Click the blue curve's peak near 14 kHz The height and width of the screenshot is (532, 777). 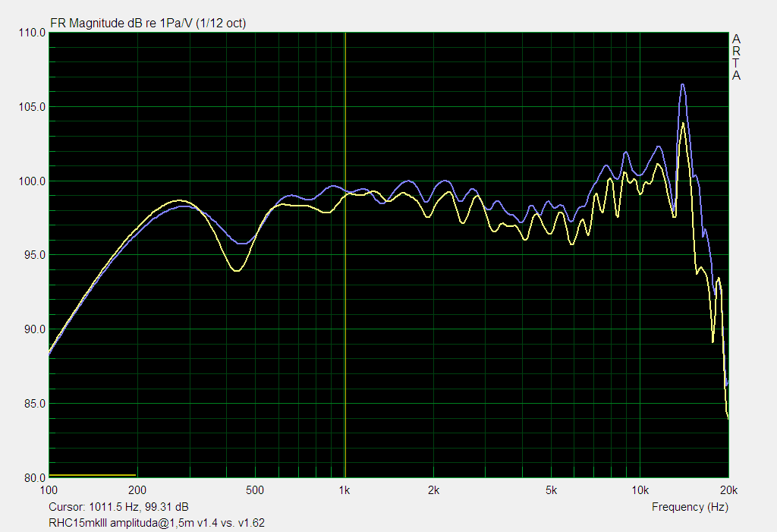click(682, 85)
